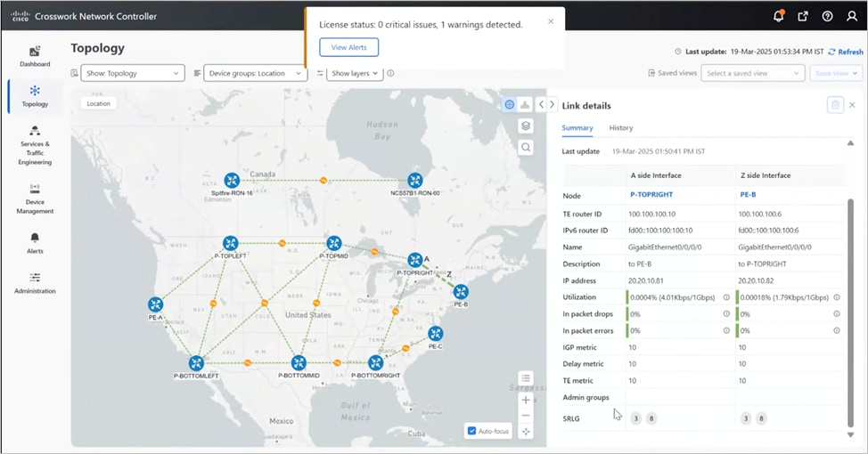Select the P-BOTTOMRIGHT router node
Screen dimensions: 868x454
point(375,363)
